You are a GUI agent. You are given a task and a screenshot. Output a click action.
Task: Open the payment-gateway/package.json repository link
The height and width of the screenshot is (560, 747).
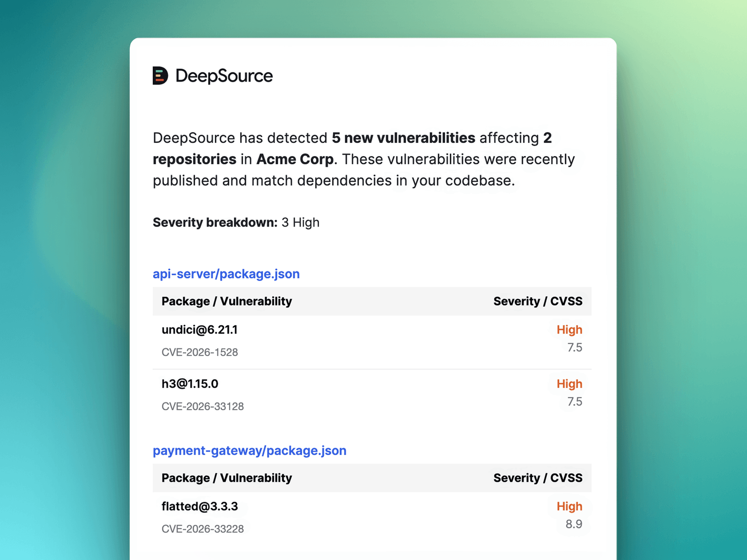click(249, 451)
